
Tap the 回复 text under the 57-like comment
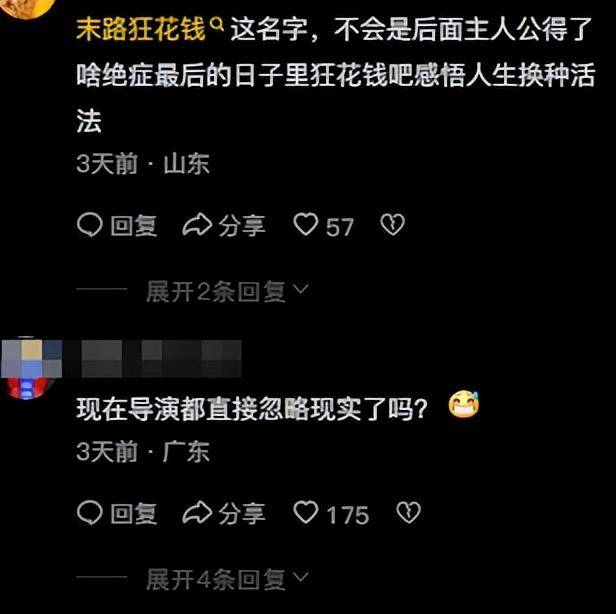pyautogui.click(x=134, y=226)
